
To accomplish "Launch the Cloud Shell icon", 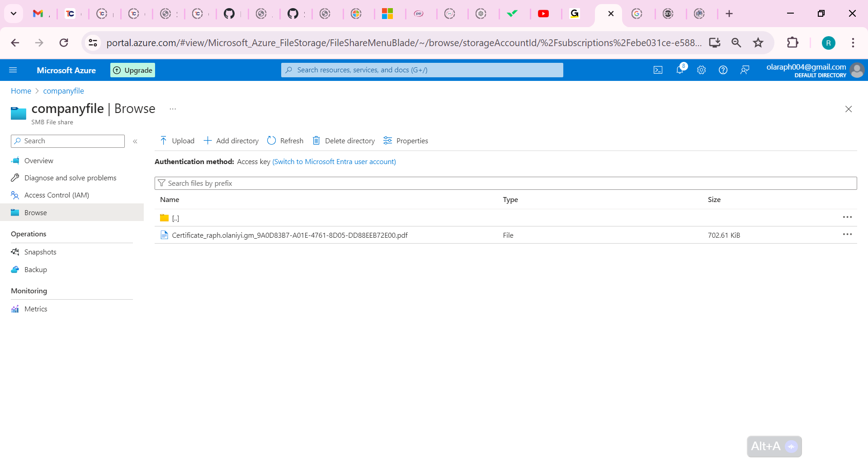I will click(658, 70).
